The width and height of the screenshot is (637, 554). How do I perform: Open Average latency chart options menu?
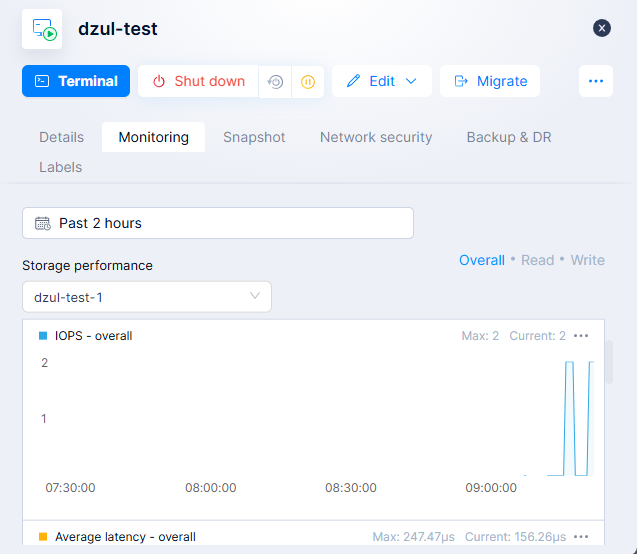tap(582, 537)
